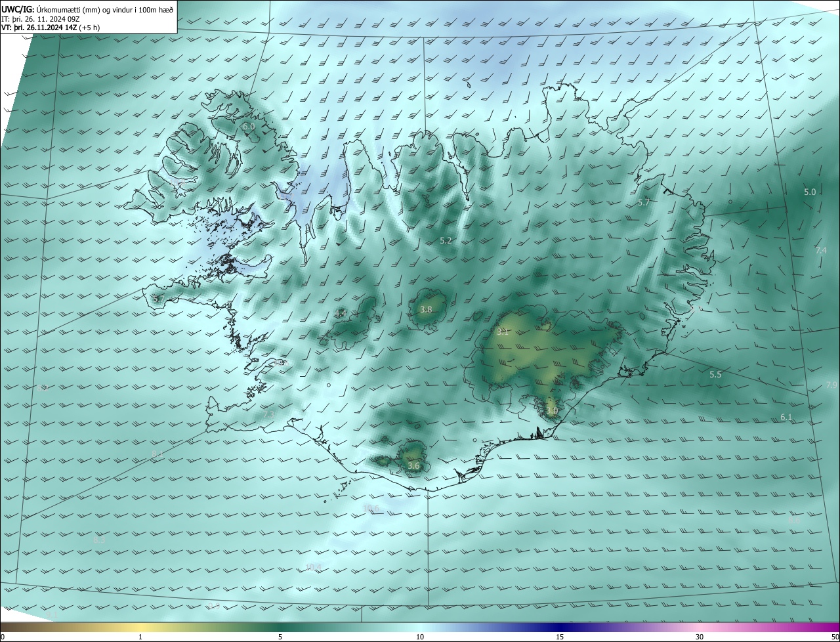Click the 5.5 value label off the southeast coast
840x642 pixels.
pos(715,375)
